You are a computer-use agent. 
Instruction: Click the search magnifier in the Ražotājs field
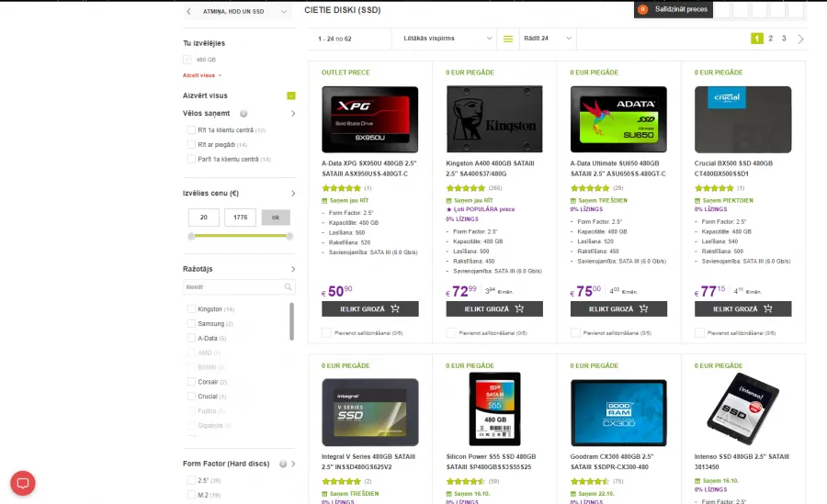288,286
